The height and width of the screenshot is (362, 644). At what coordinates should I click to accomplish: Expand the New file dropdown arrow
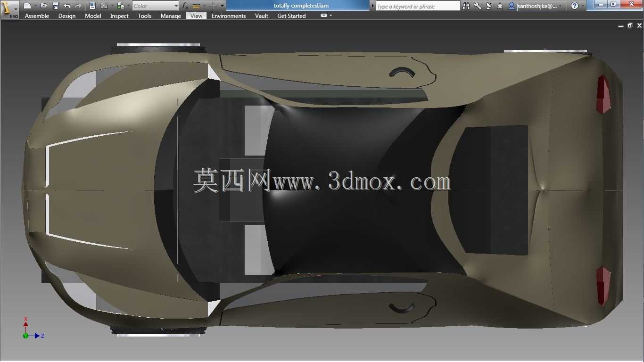coord(35,6)
